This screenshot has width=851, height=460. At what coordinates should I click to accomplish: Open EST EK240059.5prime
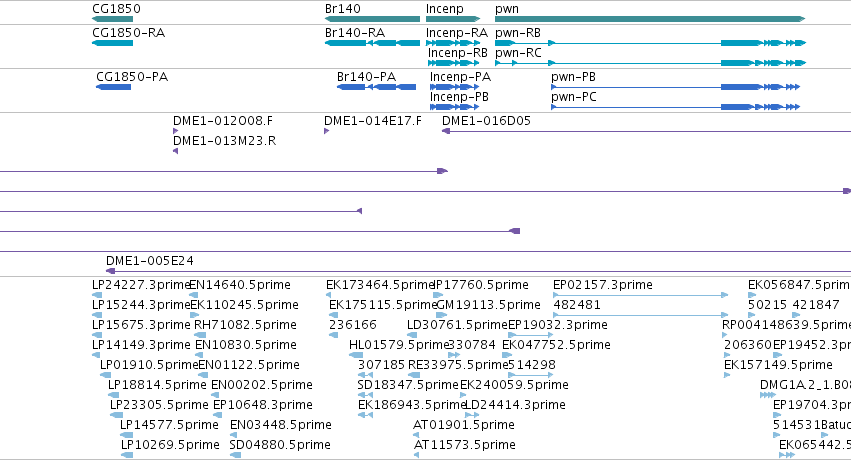pyautogui.click(x=514, y=385)
